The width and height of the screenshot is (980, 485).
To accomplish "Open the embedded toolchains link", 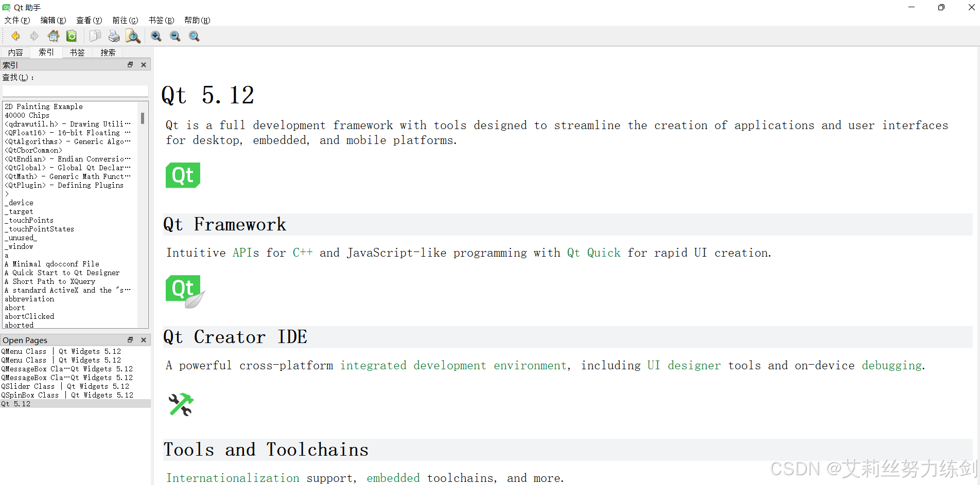I will pyautogui.click(x=393, y=478).
